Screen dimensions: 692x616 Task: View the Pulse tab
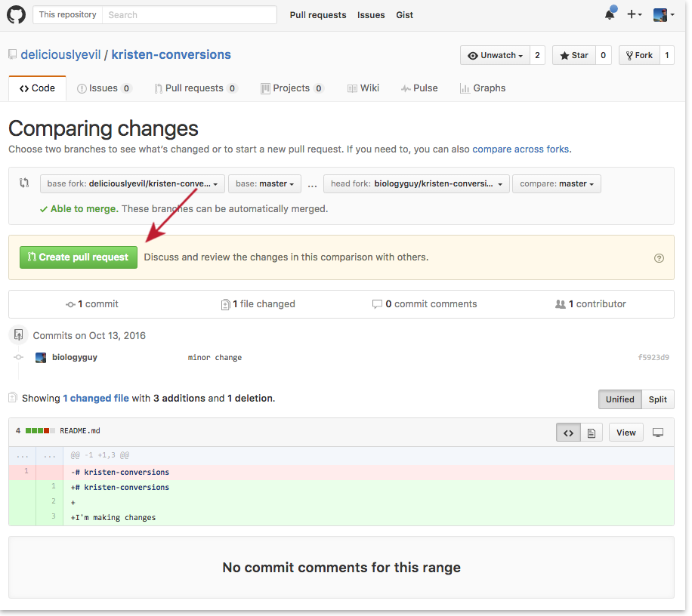tap(419, 88)
